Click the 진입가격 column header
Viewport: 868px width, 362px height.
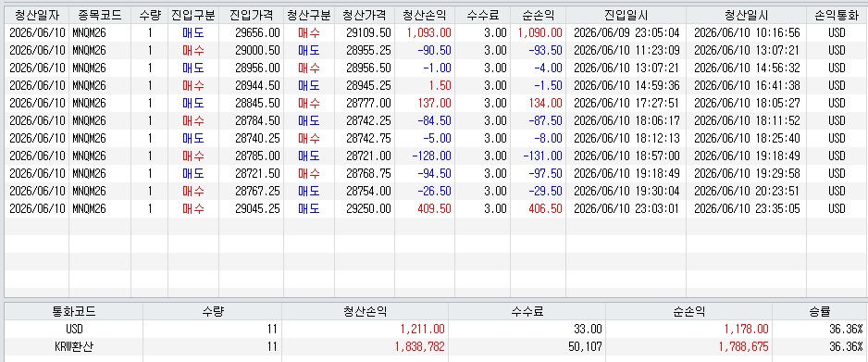pos(252,15)
